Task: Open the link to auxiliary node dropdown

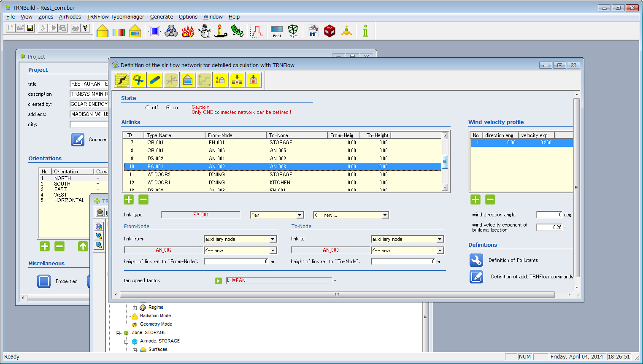Action: click(440, 239)
